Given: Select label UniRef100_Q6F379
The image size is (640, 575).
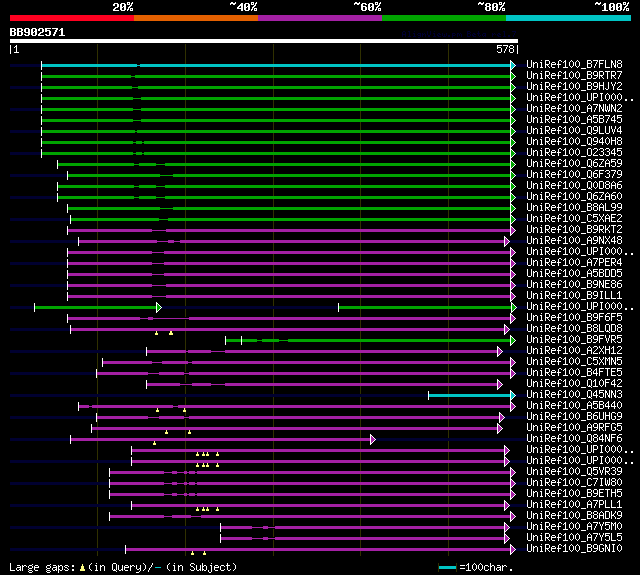Looking at the screenshot, I should 574,175.
